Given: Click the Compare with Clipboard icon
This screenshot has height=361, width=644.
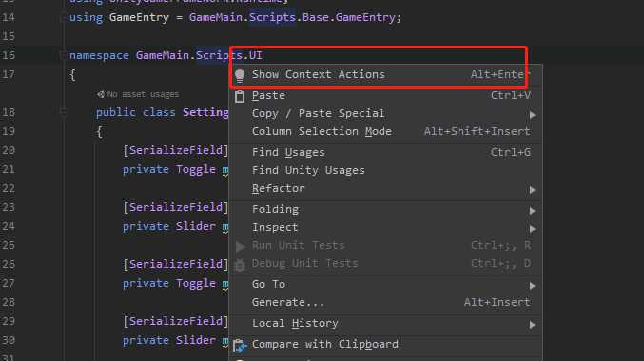Looking at the screenshot, I should (x=240, y=346).
